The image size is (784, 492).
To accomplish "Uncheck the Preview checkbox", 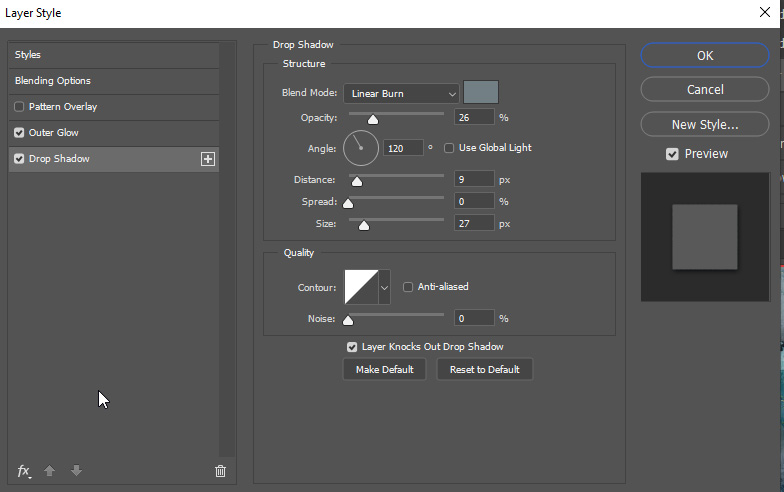I will click(x=672, y=154).
